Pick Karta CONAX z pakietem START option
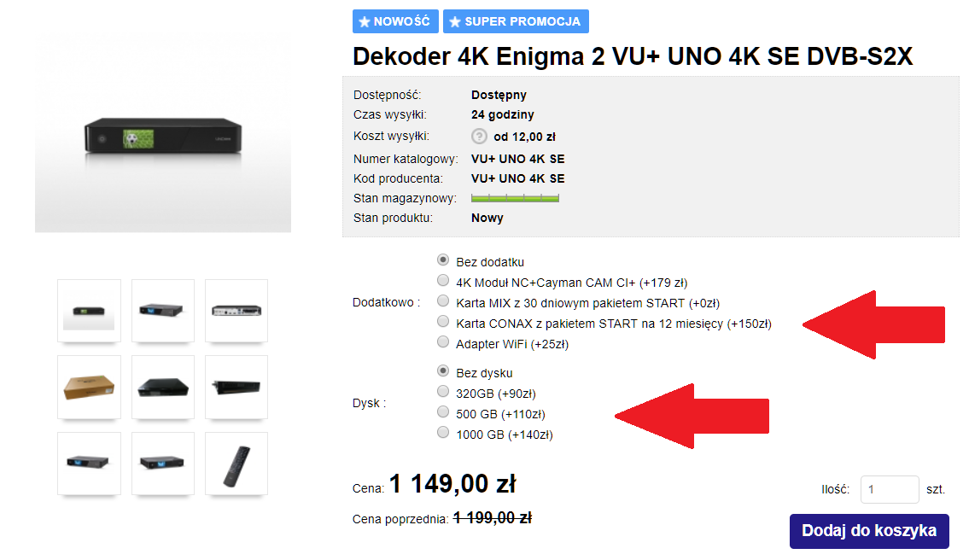The image size is (969, 560). click(x=443, y=322)
